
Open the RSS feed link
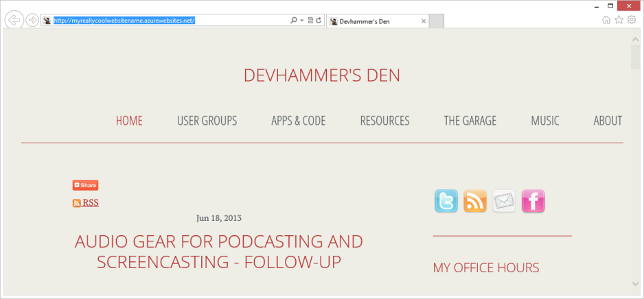coord(91,202)
